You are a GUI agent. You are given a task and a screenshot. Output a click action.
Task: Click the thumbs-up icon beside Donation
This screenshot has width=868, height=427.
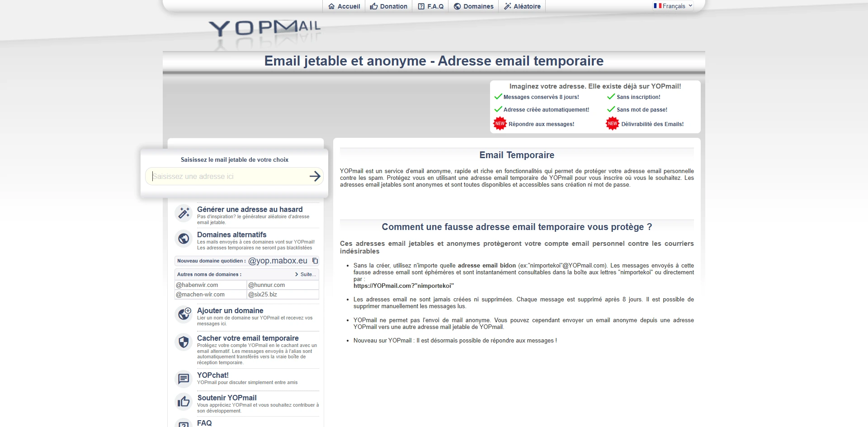[374, 6]
